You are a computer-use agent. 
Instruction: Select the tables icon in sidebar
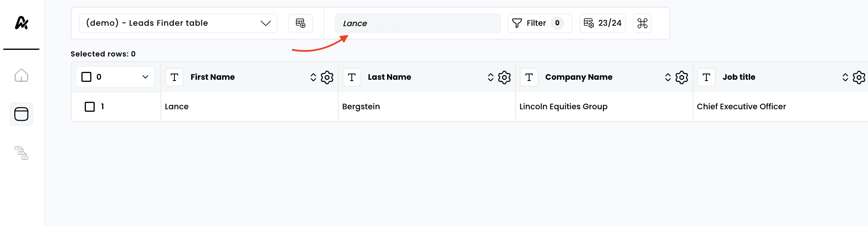tap(21, 114)
